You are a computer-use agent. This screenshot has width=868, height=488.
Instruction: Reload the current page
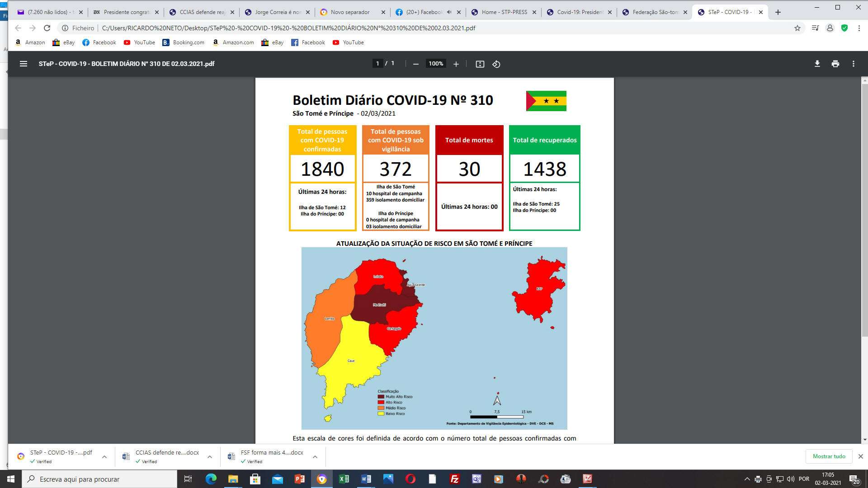click(47, 28)
